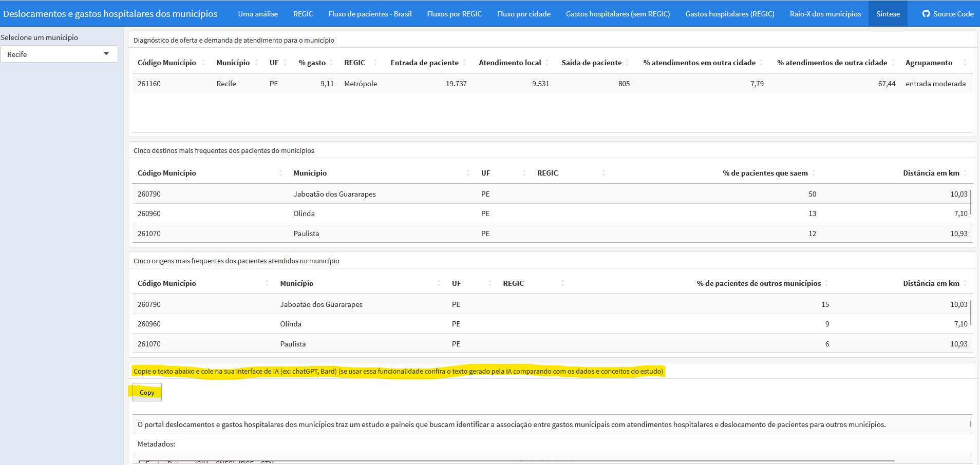Sort by REGIC arrows in the diagnosis table

pyautogui.click(x=375, y=63)
